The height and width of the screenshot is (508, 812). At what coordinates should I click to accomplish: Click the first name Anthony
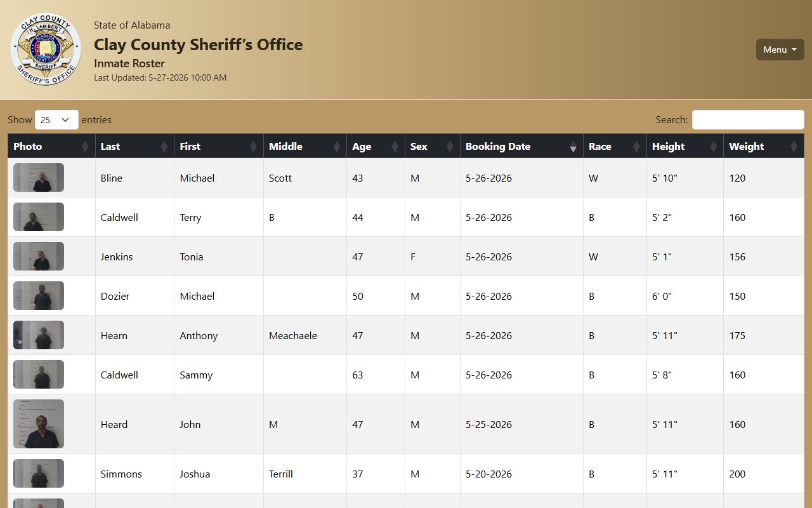click(x=199, y=335)
